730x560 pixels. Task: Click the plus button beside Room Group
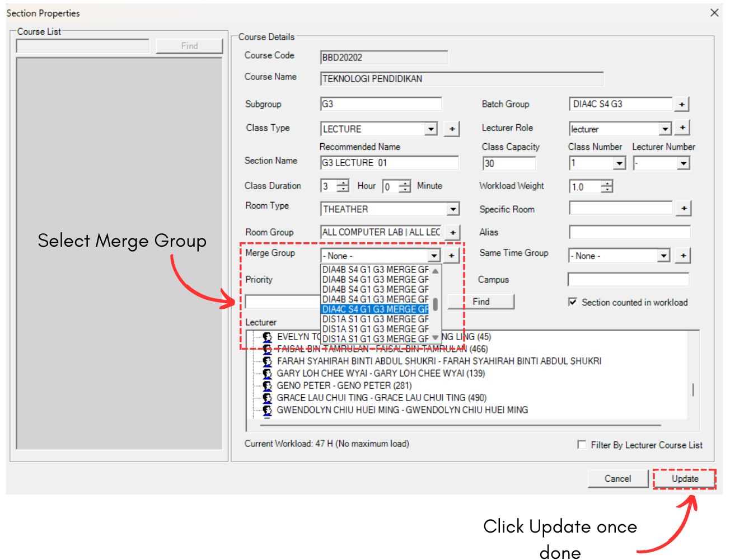452,232
